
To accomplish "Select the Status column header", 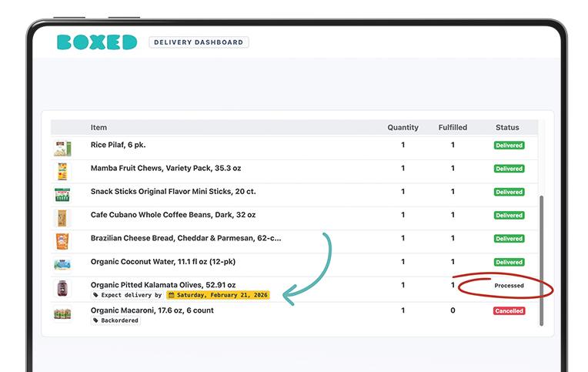I will click(507, 127).
